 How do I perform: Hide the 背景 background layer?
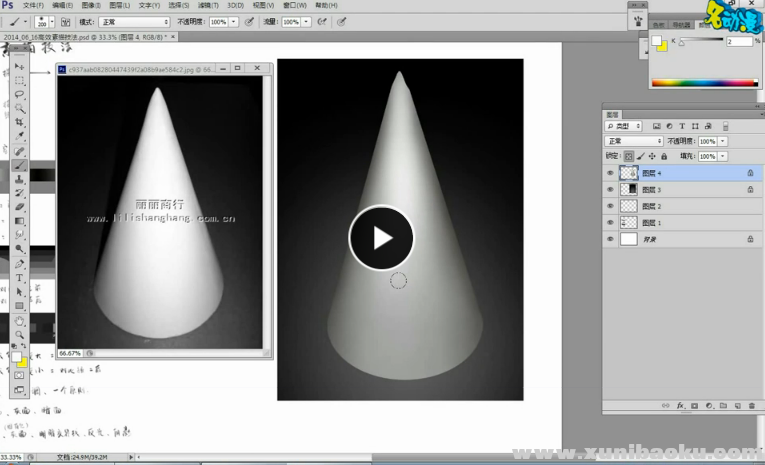611,240
